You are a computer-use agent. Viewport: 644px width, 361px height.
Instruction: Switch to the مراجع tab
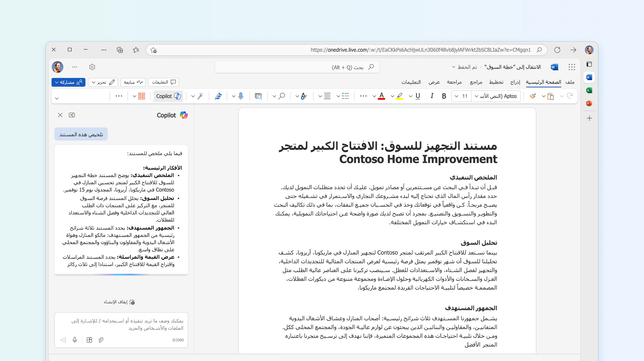pyautogui.click(x=476, y=82)
